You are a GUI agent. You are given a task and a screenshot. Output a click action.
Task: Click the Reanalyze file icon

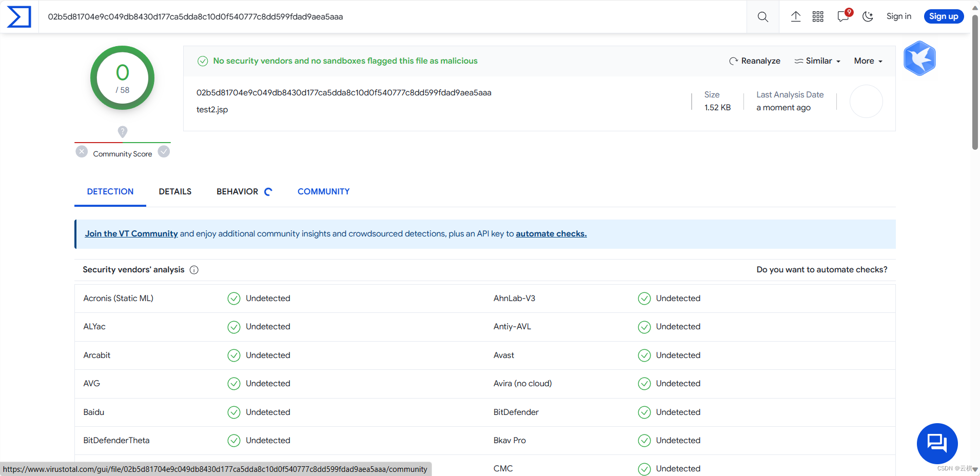[x=734, y=61]
